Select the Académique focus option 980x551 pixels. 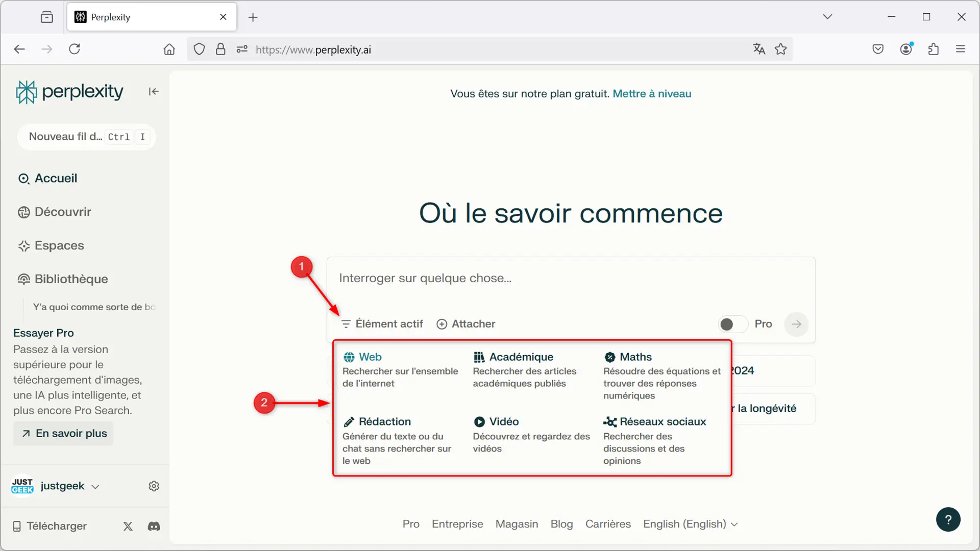tap(521, 357)
